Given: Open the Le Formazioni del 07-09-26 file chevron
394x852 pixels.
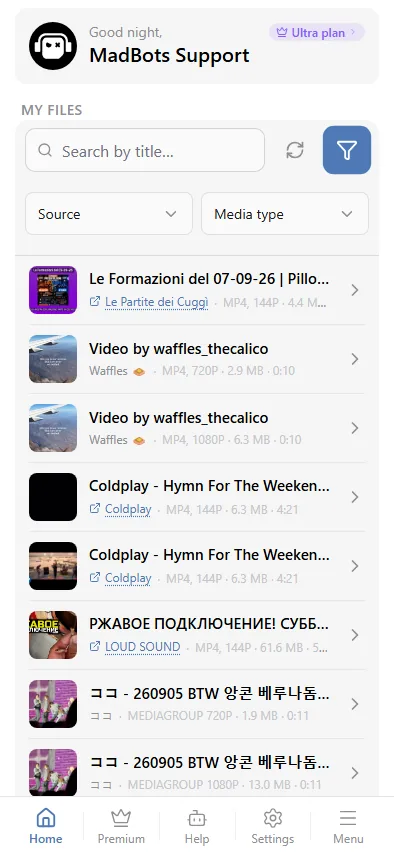Looking at the screenshot, I should pos(355,290).
